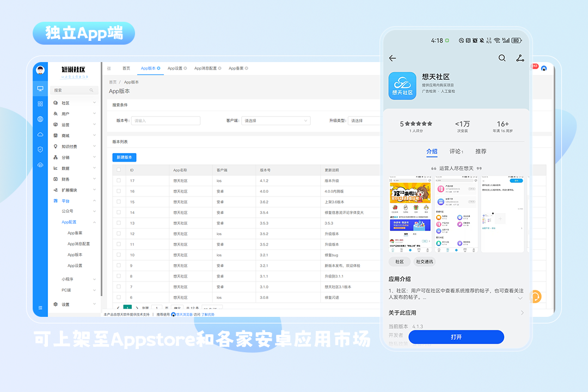Image resolution: width=588 pixels, height=392 pixels.
Task: Tap the 社交通讯 tag on the phone
Action: (x=425, y=261)
